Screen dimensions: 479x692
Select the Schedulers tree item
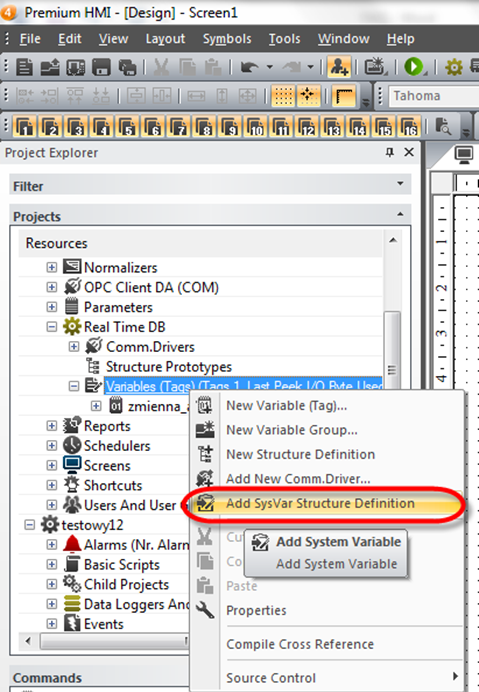[x=117, y=446]
